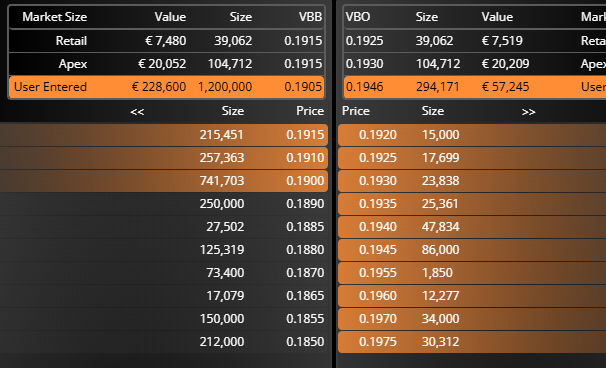
Task: Select bid level 212,000 at 0.1850
Action: point(164,342)
